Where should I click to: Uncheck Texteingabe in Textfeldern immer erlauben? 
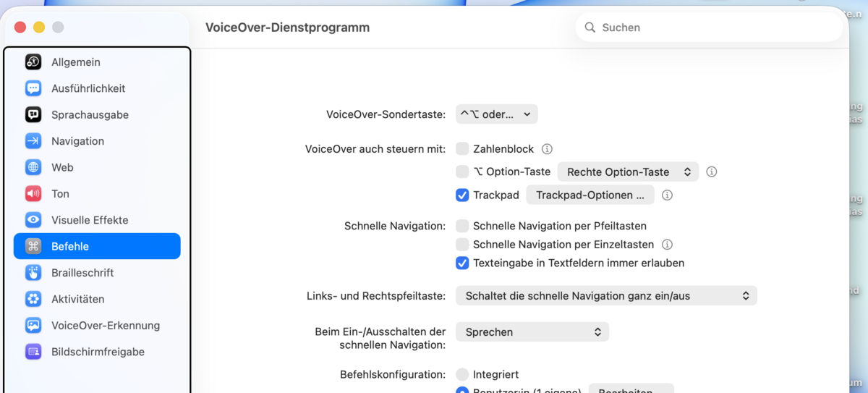pyautogui.click(x=462, y=263)
